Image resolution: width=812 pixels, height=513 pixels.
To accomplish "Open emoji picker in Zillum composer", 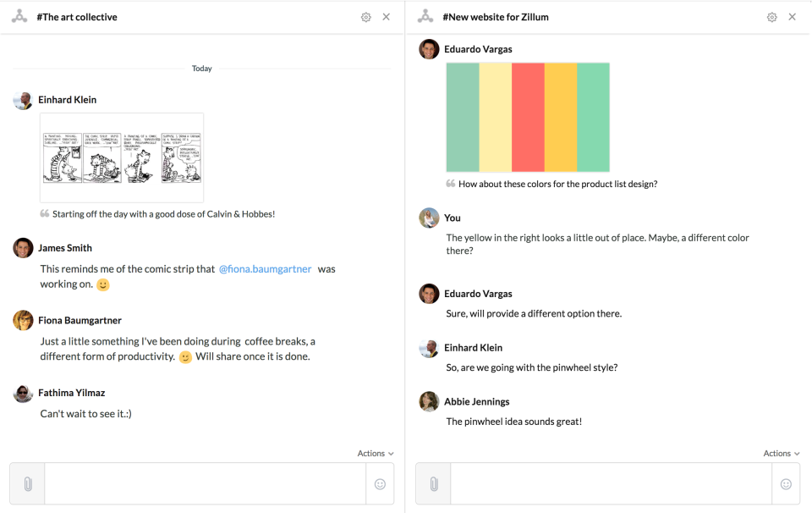I will pyautogui.click(x=786, y=483).
